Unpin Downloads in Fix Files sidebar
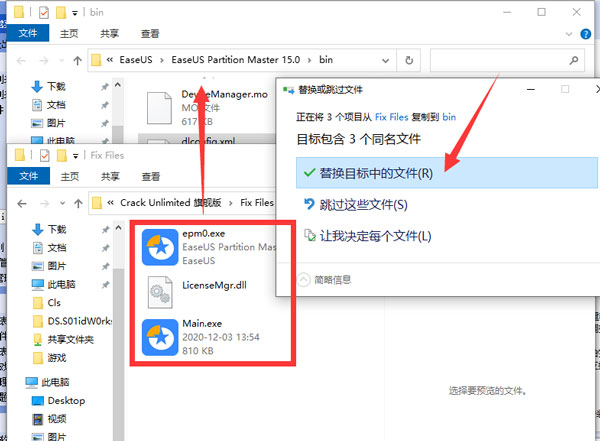The width and height of the screenshot is (600, 441). click(x=105, y=230)
